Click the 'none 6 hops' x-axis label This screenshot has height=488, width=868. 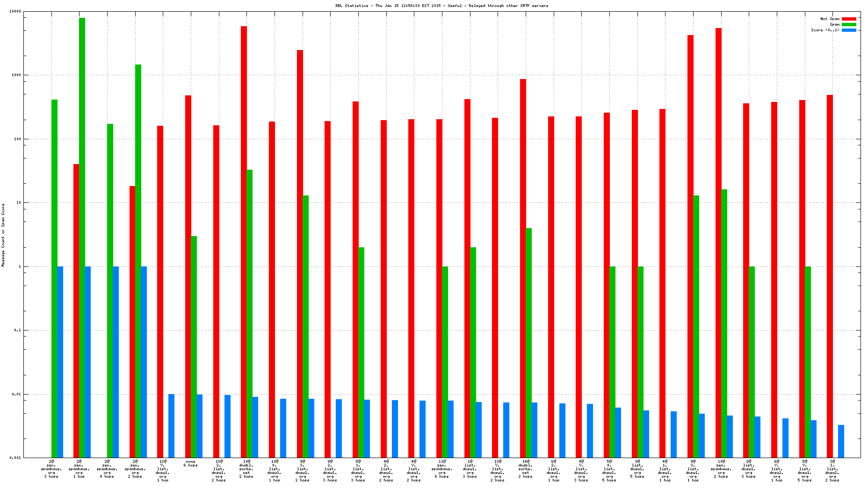[x=190, y=463]
